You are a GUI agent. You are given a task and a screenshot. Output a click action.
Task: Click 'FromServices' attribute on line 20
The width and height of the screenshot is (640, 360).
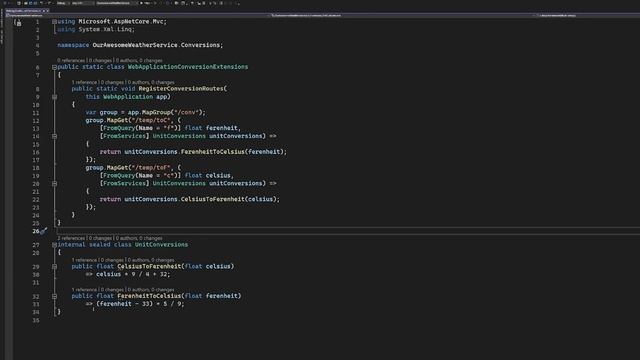124,183
